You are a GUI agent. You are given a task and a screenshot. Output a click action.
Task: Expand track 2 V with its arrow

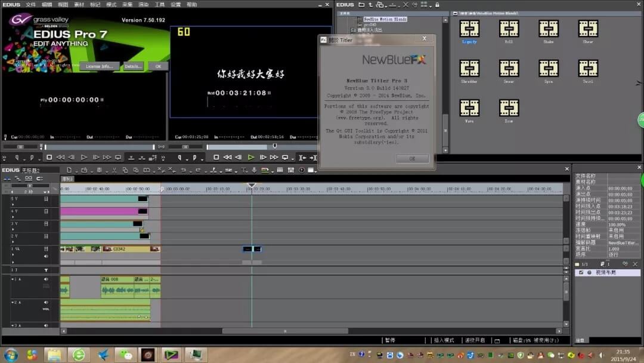[13, 242]
